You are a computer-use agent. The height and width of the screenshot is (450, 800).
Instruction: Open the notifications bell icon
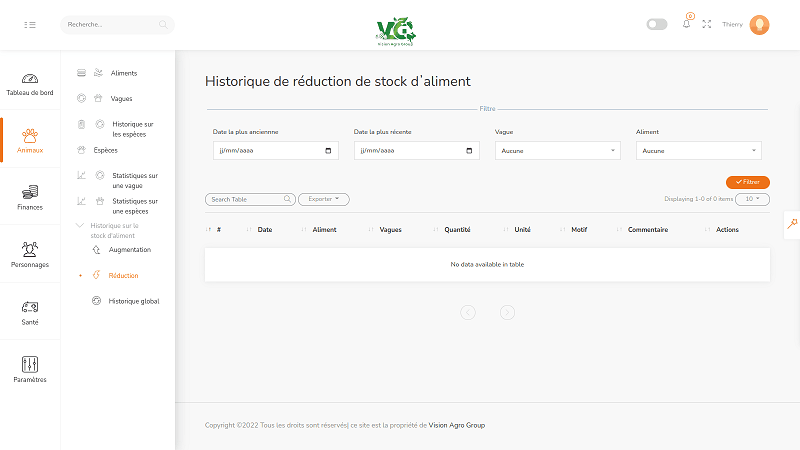click(686, 24)
